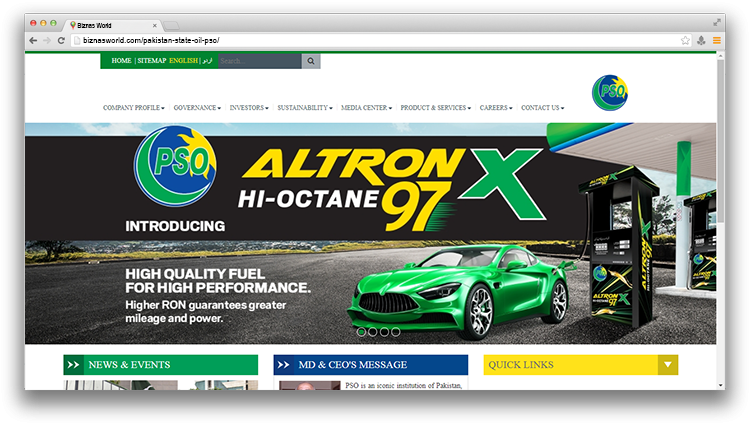Open the Chrome hamburger menu
750x425 pixels.
[716, 41]
